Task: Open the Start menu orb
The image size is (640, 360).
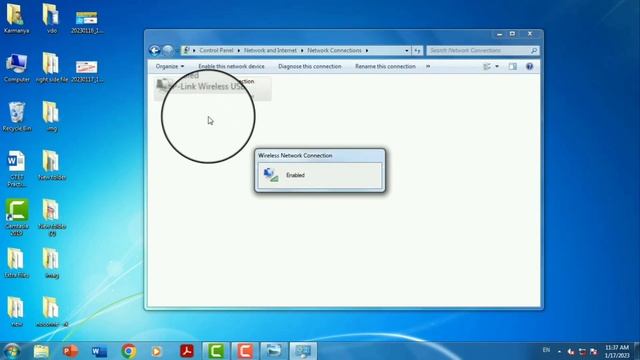Action: tap(11, 351)
